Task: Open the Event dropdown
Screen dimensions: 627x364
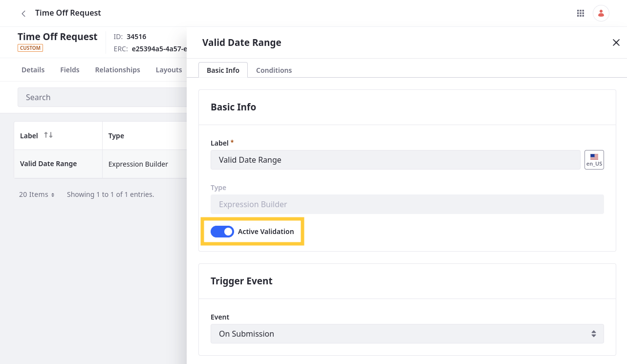Action: 407,334
